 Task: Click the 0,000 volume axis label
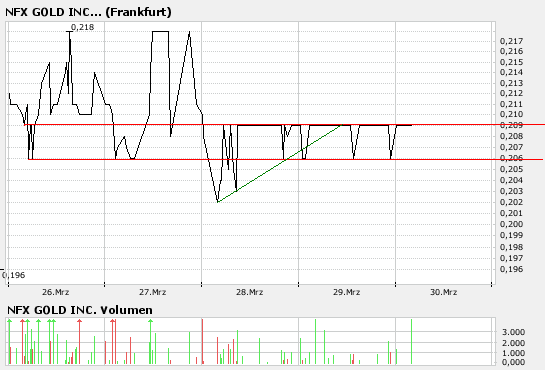point(513,362)
